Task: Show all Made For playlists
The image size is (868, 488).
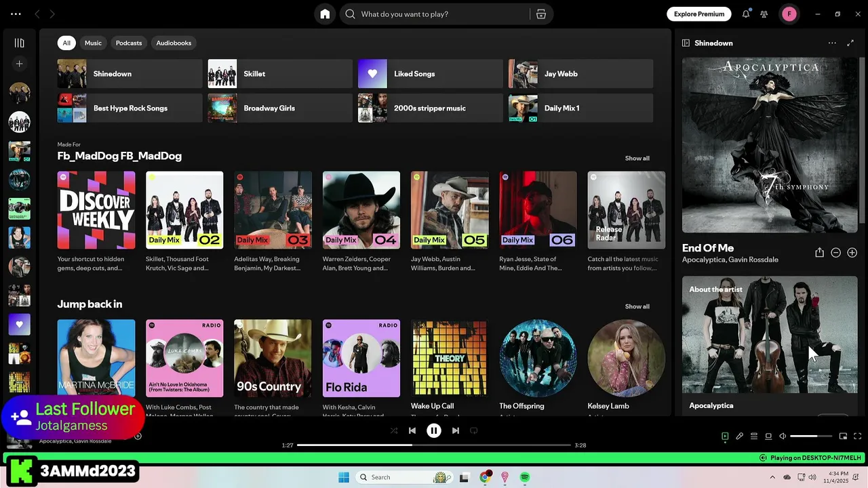Action: [637, 158]
